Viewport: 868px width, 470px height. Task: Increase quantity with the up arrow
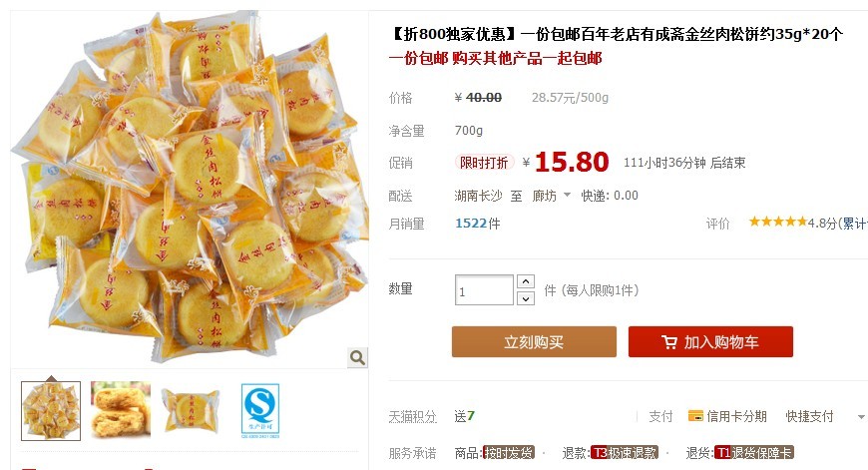[526, 281]
